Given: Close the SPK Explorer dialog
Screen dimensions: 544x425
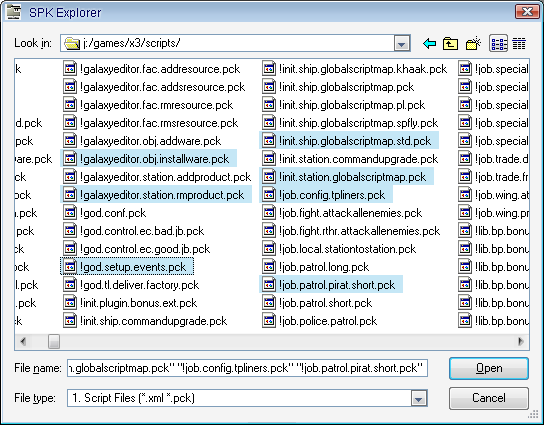Looking at the screenshot, I should click(527, 12).
